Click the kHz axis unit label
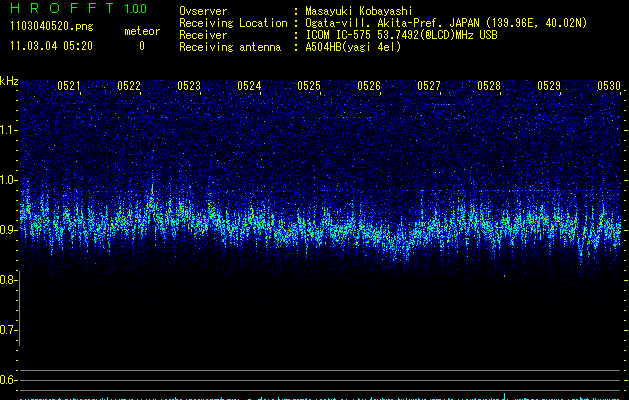 tap(10, 81)
